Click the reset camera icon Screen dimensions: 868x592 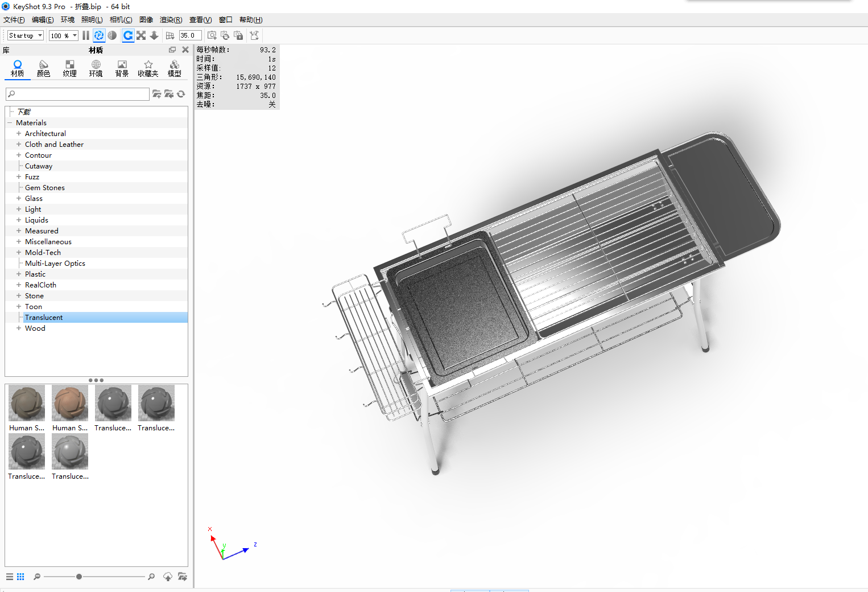pos(225,35)
